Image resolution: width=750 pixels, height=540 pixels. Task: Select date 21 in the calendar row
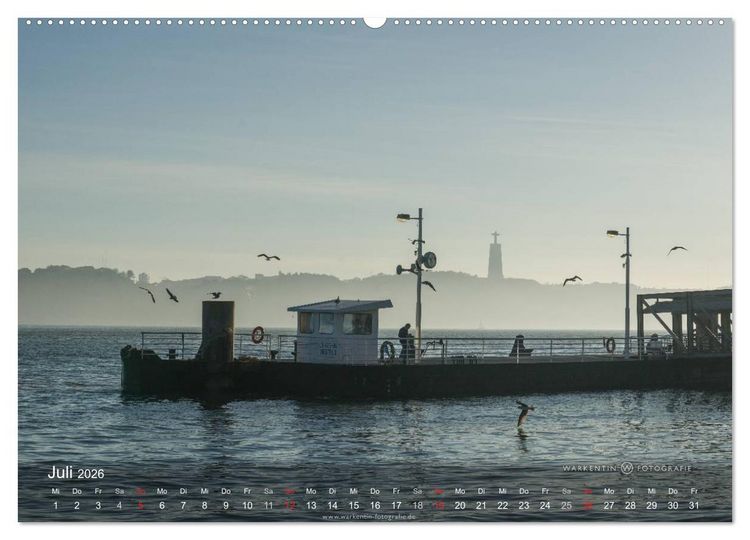[481, 505]
